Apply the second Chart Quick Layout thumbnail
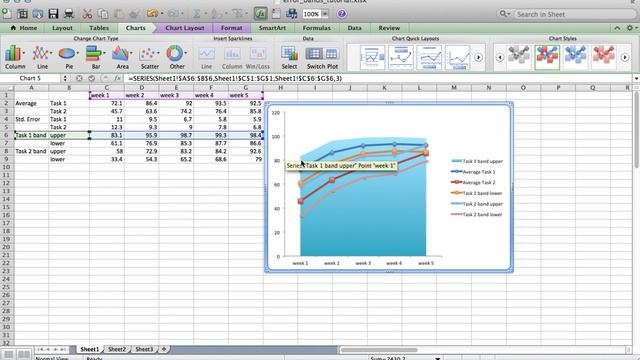640x360 pixels. 401,58
